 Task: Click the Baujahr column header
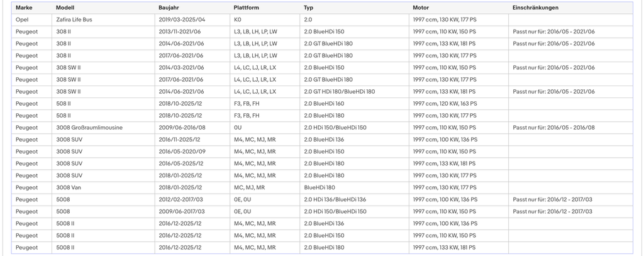click(x=192, y=8)
